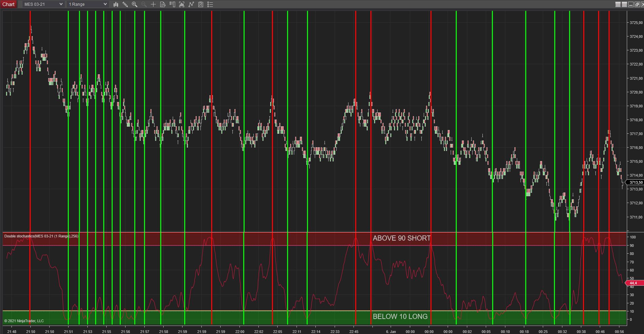Click the 3712,00 price axis label
644x334 pixels.
click(x=636, y=203)
